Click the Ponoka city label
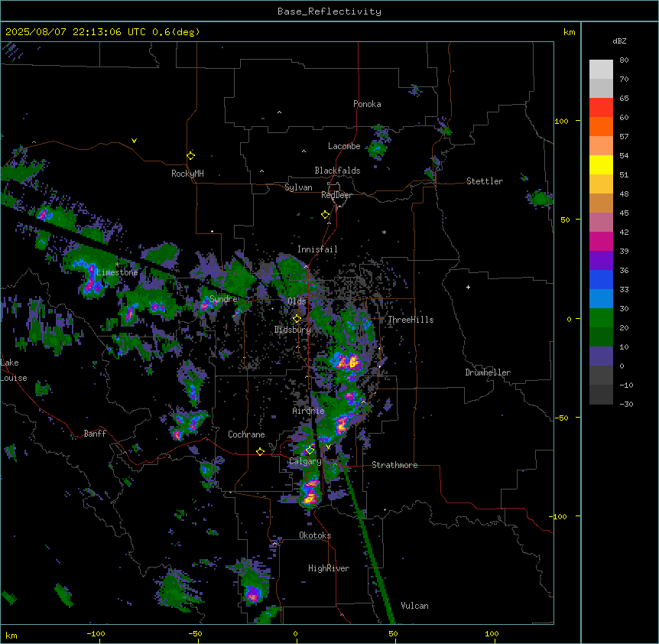659x644 pixels. pyautogui.click(x=367, y=104)
